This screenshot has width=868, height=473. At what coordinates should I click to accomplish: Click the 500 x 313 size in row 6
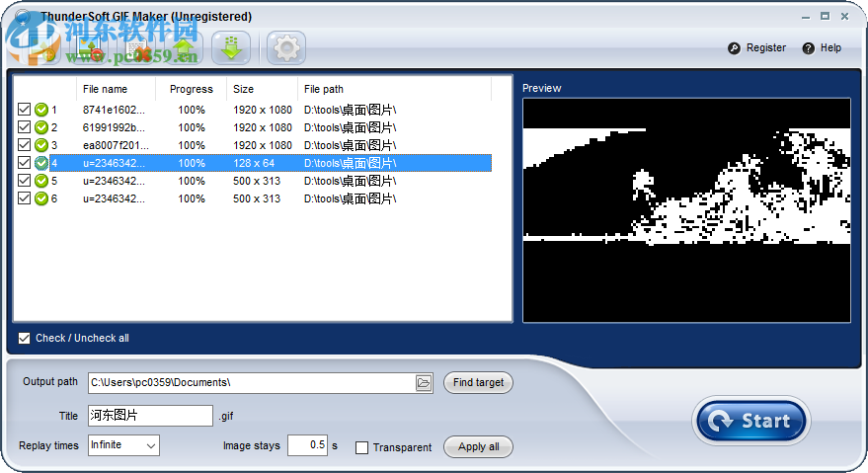pyautogui.click(x=257, y=198)
